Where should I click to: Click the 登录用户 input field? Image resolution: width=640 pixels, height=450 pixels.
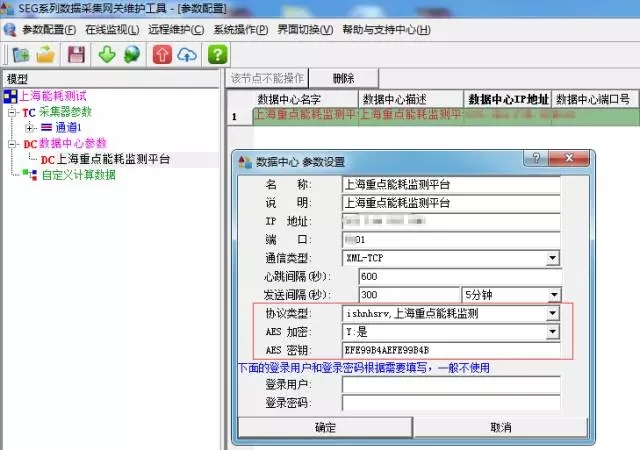[451, 385]
